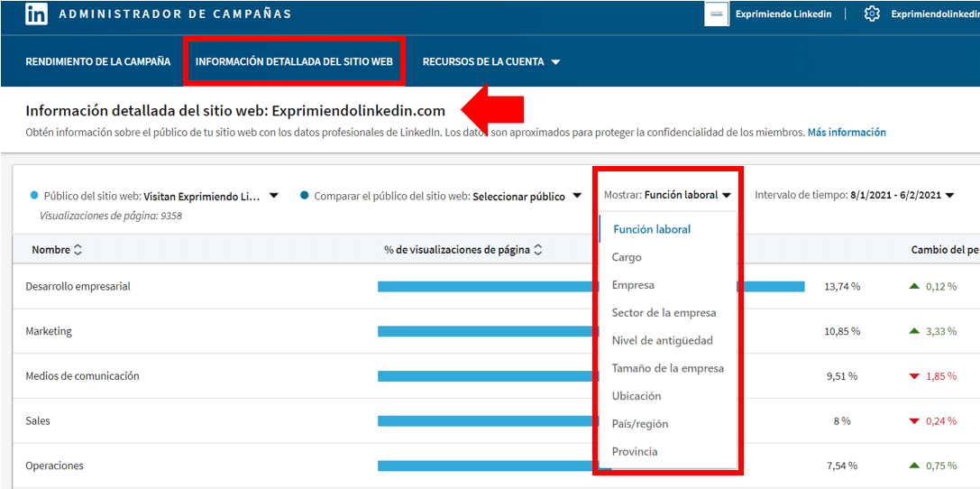Click the 0,24 % change value
The image size is (980, 489).
(x=941, y=421)
